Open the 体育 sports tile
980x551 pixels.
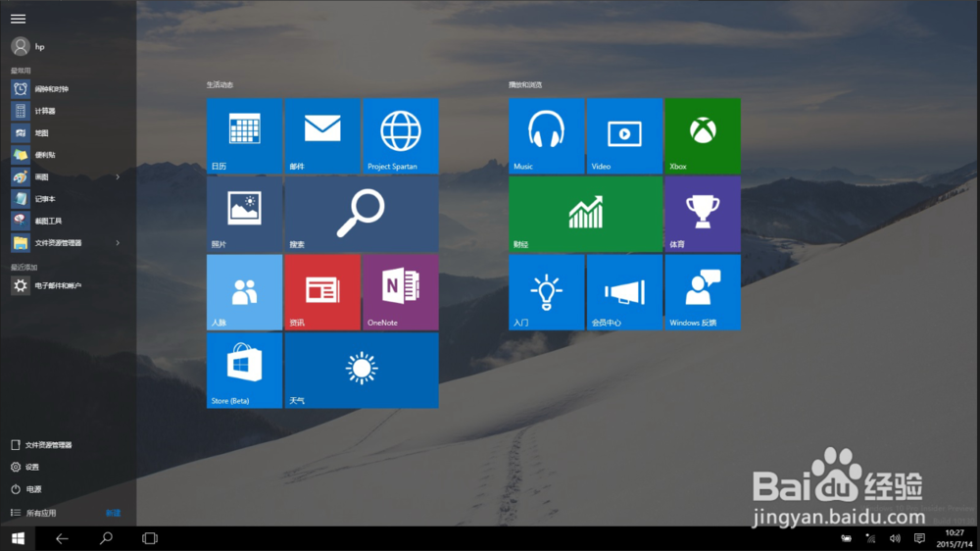point(703,214)
